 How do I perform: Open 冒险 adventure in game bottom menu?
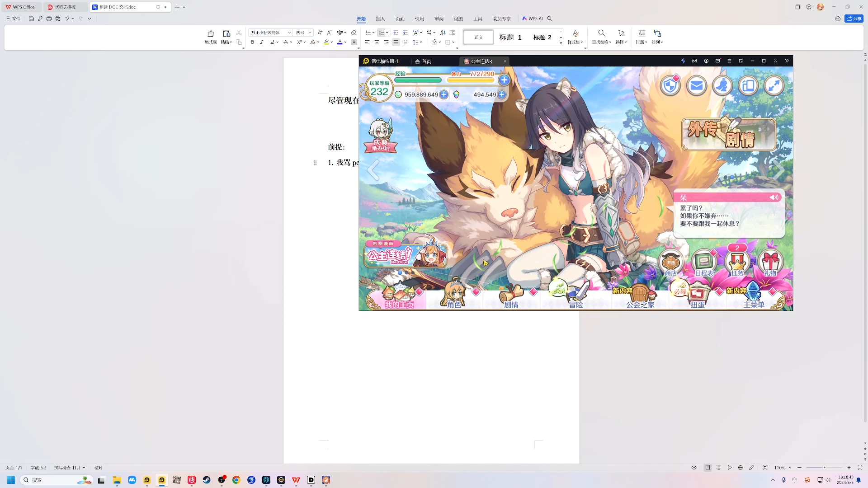point(576,295)
